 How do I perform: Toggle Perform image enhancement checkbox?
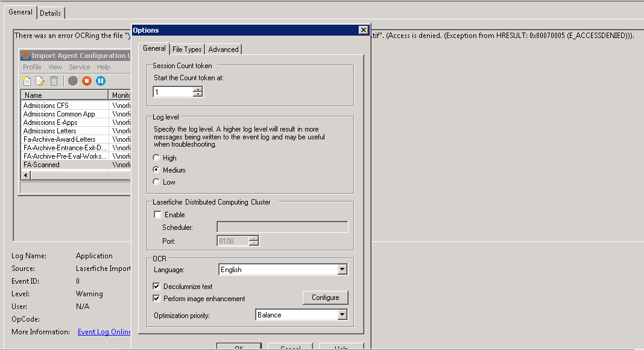pyautogui.click(x=157, y=299)
